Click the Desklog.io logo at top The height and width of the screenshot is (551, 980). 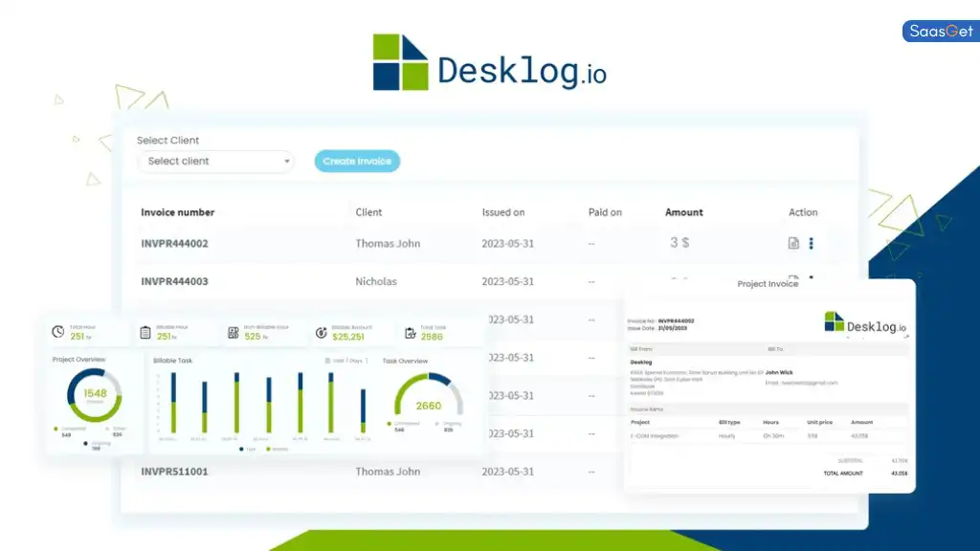click(x=489, y=62)
